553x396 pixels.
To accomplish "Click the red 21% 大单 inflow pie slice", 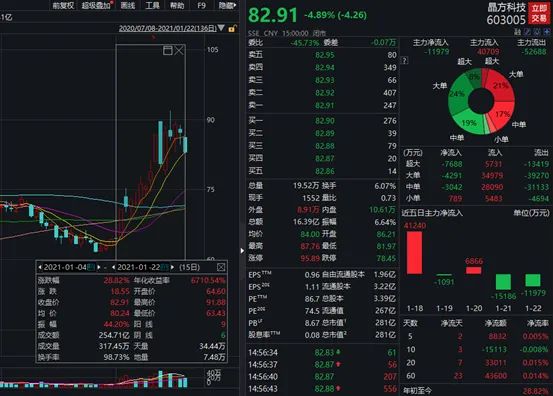I will point(500,86).
